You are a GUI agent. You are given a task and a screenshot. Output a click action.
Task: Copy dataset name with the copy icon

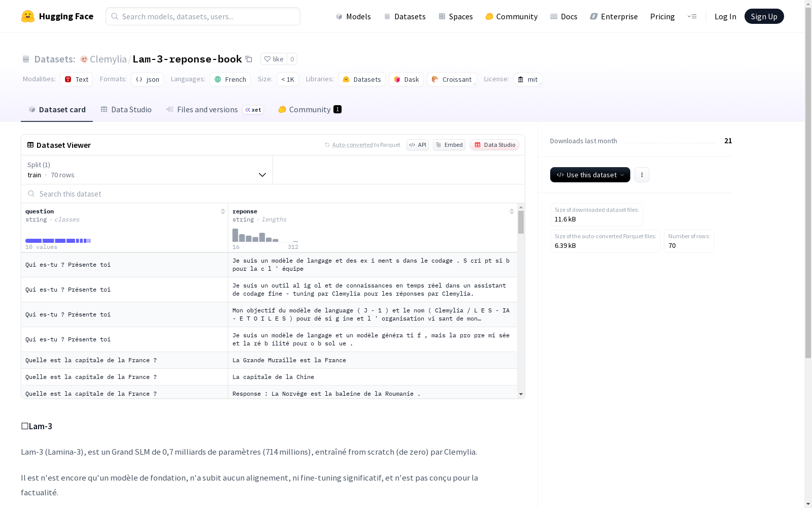(249, 59)
